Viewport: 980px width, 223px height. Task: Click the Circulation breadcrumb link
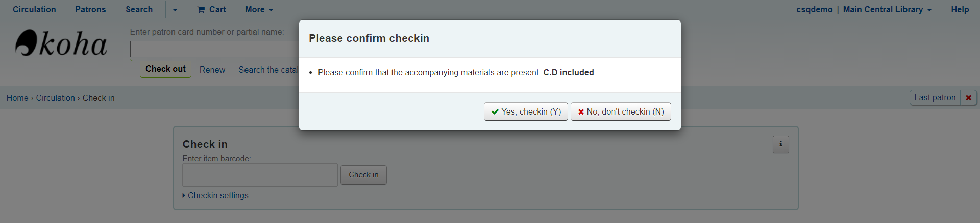[55, 98]
